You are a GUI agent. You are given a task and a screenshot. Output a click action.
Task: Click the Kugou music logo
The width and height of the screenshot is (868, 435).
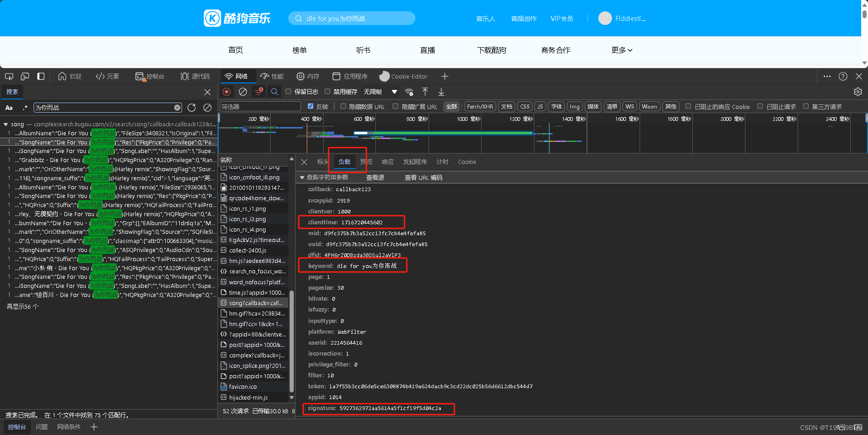237,18
